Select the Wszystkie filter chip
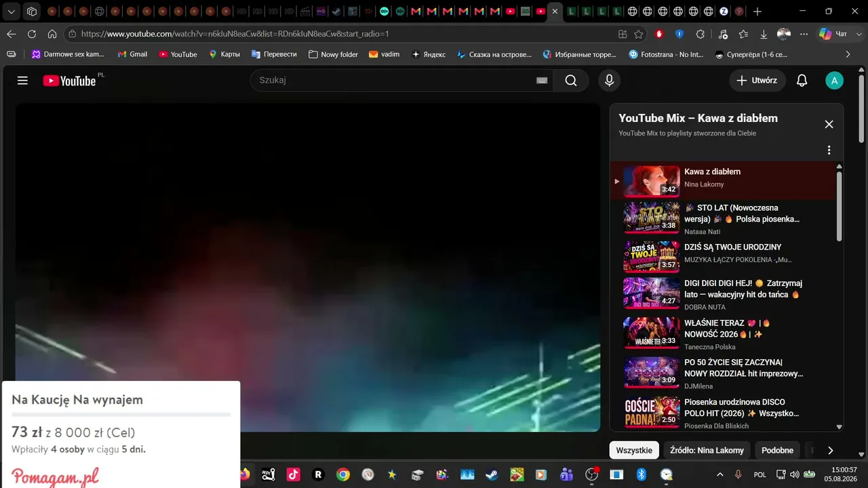Image resolution: width=868 pixels, height=488 pixels. (x=634, y=450)
